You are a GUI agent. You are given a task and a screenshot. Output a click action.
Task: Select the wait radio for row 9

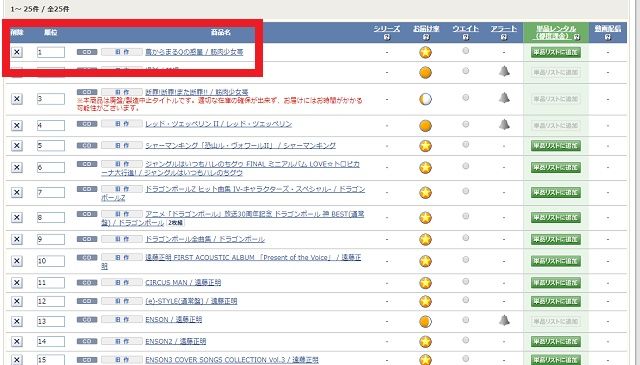coord(466,238)
